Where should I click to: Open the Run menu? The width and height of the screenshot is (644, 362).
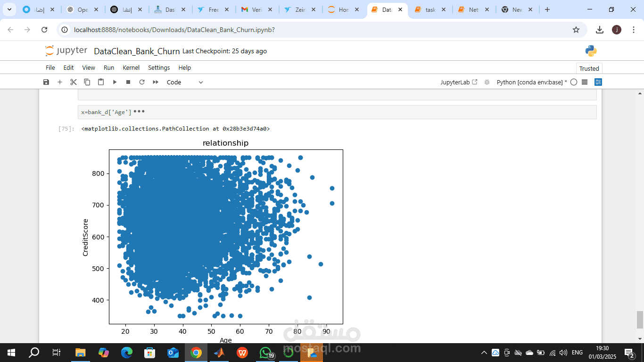point(109,68)
